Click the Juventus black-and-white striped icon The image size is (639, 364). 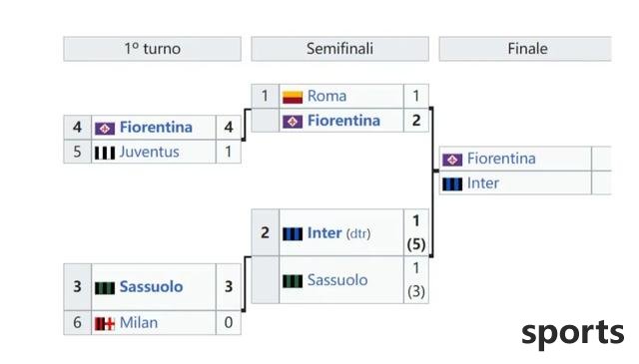[x=105, y=153]
